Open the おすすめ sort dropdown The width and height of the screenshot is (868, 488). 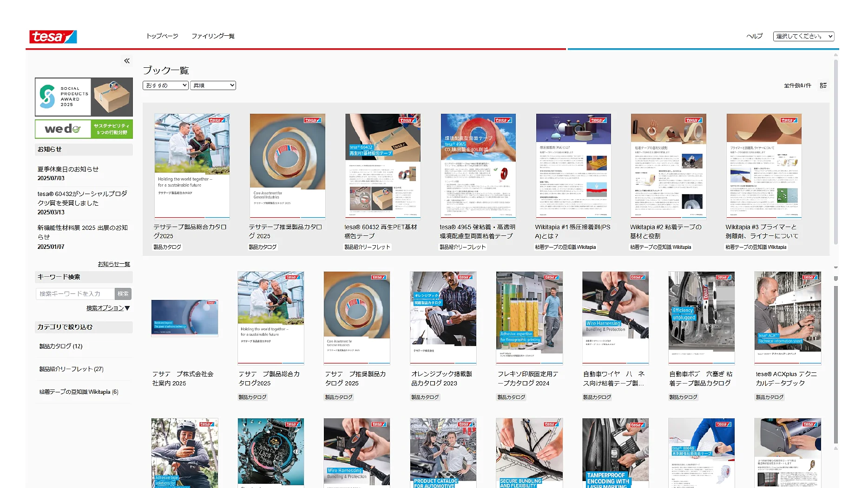click(x=165, y=85)
